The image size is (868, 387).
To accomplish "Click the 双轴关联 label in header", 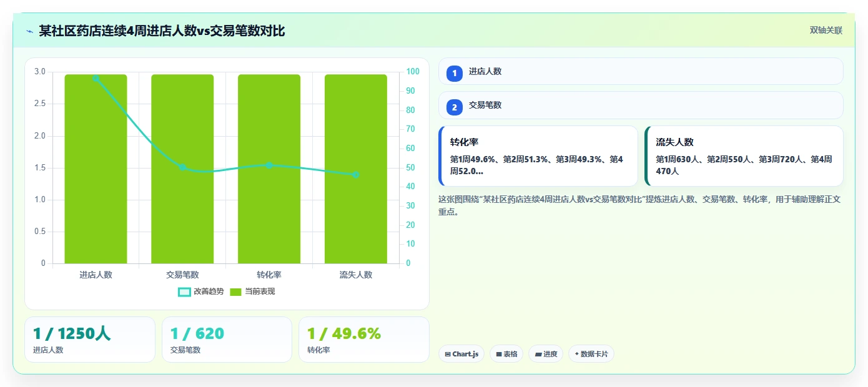I will (x=826, y=30).
